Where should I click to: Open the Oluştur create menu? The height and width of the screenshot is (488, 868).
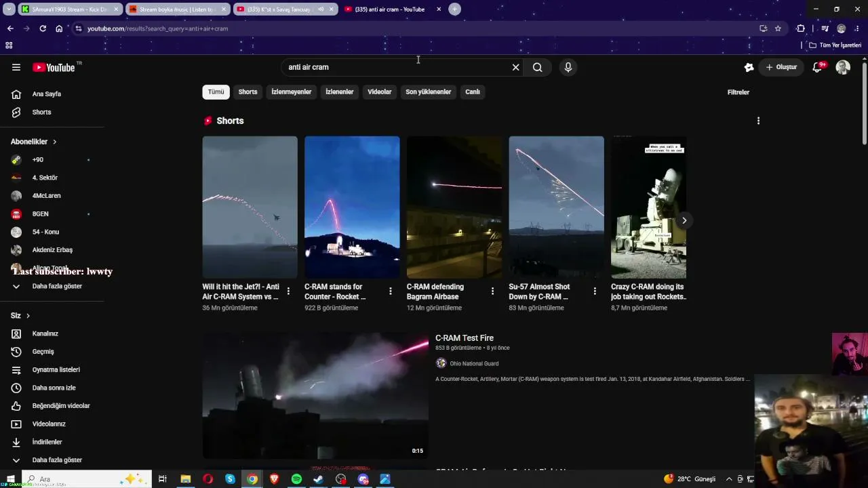(781, 67)
